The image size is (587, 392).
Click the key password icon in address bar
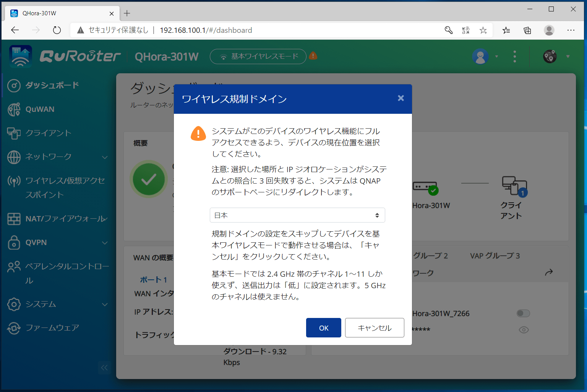tap(448, 30)
